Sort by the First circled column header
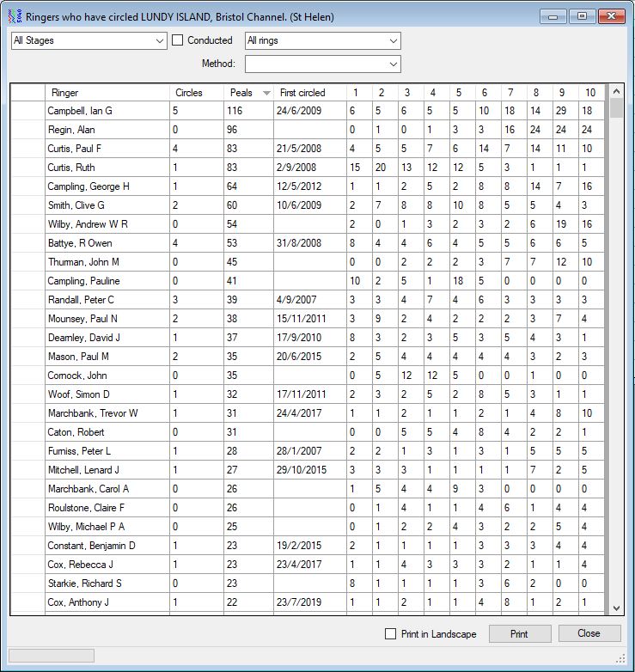Screen dimensions: 635x672 tap(307, 93)
